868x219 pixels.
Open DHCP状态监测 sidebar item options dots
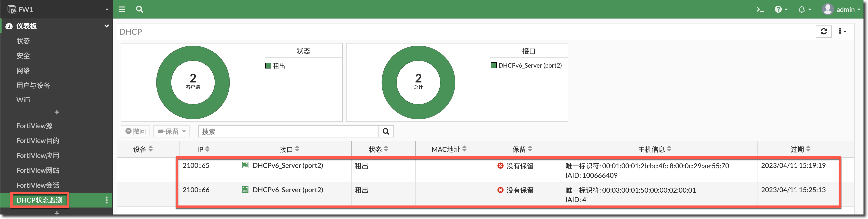point(106,200)
